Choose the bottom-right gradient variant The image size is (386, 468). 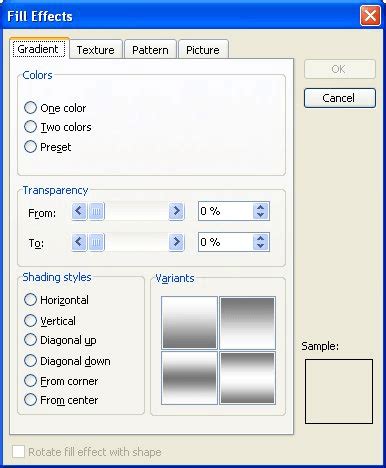(247, 378)
